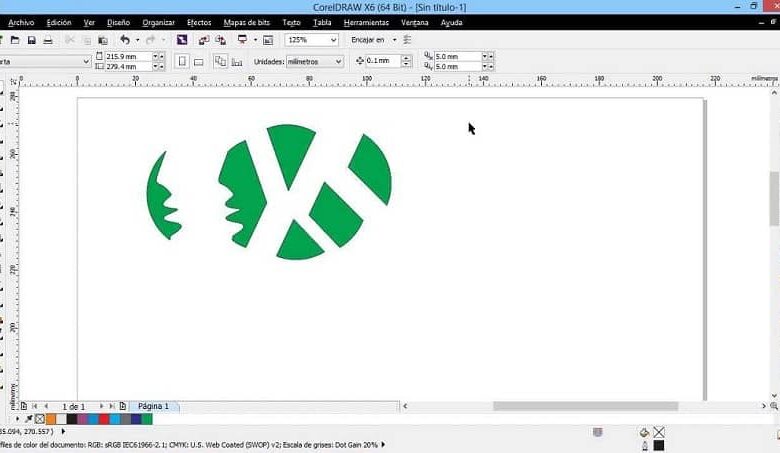Click the eyedropper icon on document palette
Screen dimensions: 780x453
pos(29,419)
